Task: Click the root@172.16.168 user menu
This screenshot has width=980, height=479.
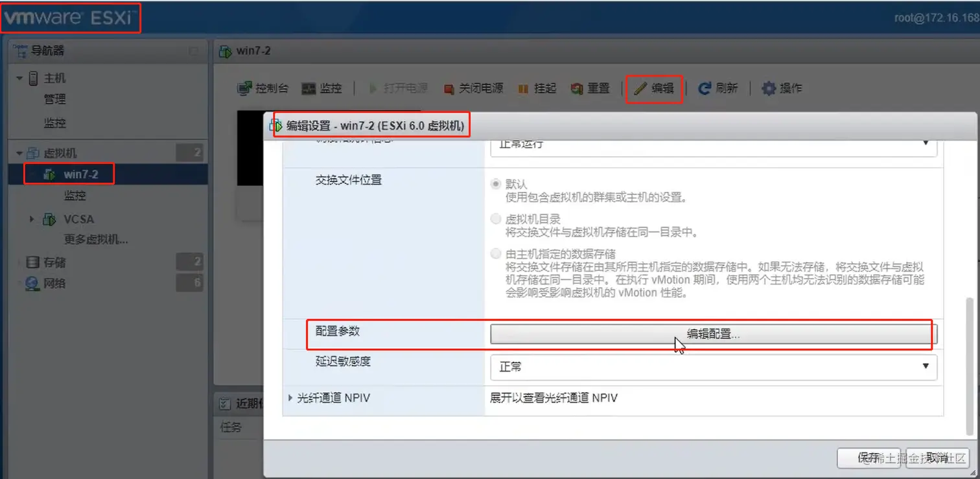Action: [x=937, y=18]
